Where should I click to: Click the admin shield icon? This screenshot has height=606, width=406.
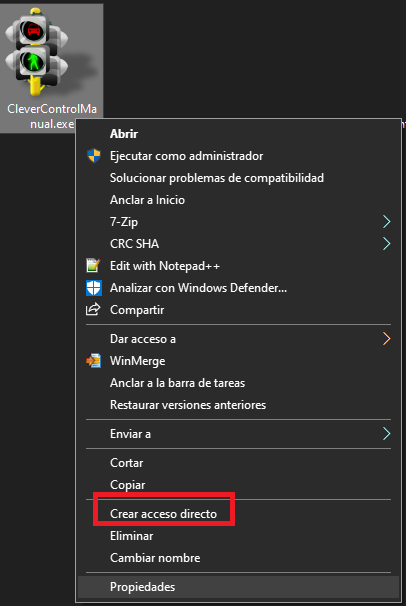coord(93,156)
